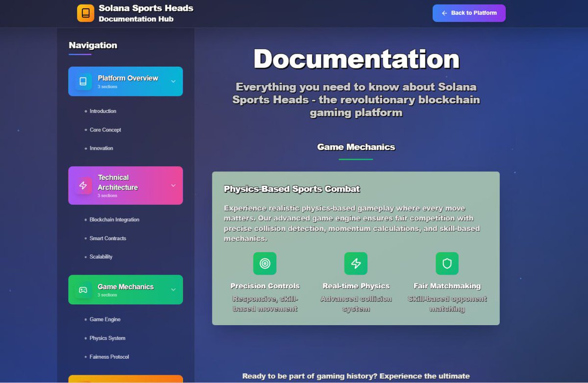The width and height of the screenshot is (588, 383).
Task: Collapse the Technical Architecture section chevron
Action: point(173,186)
